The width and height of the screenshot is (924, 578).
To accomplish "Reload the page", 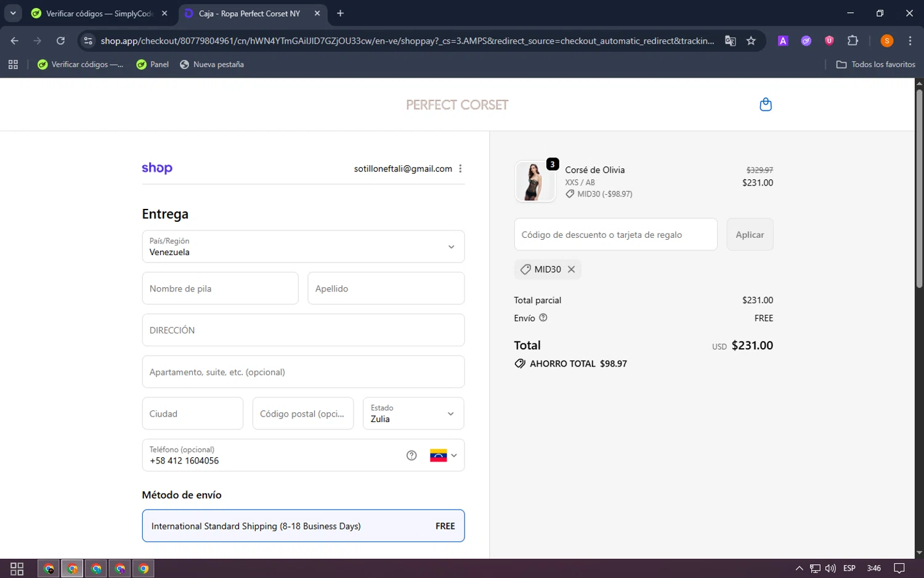I will coord(60,41).
